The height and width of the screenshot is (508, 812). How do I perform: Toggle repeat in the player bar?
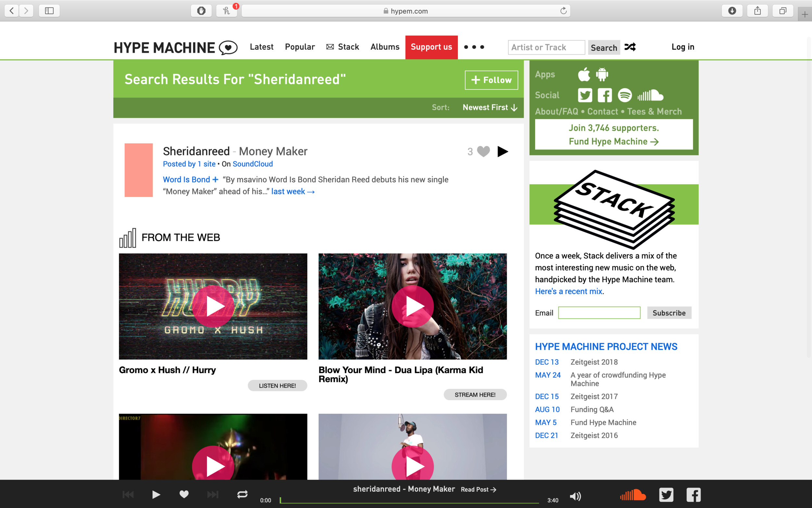pos(242,494)
